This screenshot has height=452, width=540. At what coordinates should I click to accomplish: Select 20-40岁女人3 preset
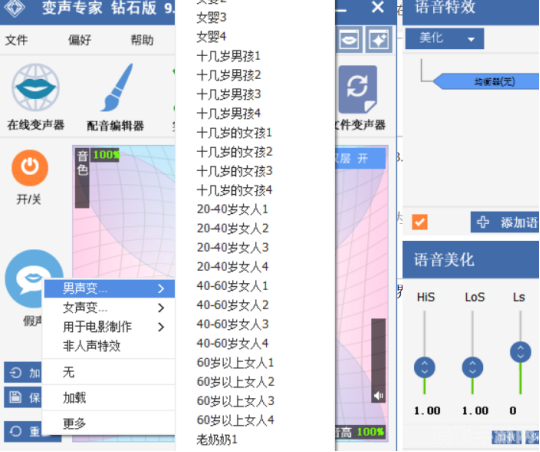click(x=232, y=247)
